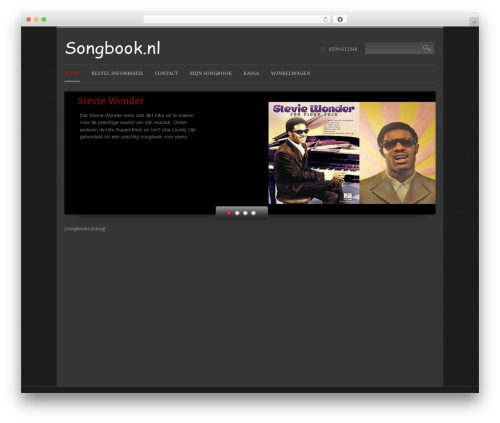The image size is (500, 423).
Task: Select the fourth slider dot
Action: 253,213
